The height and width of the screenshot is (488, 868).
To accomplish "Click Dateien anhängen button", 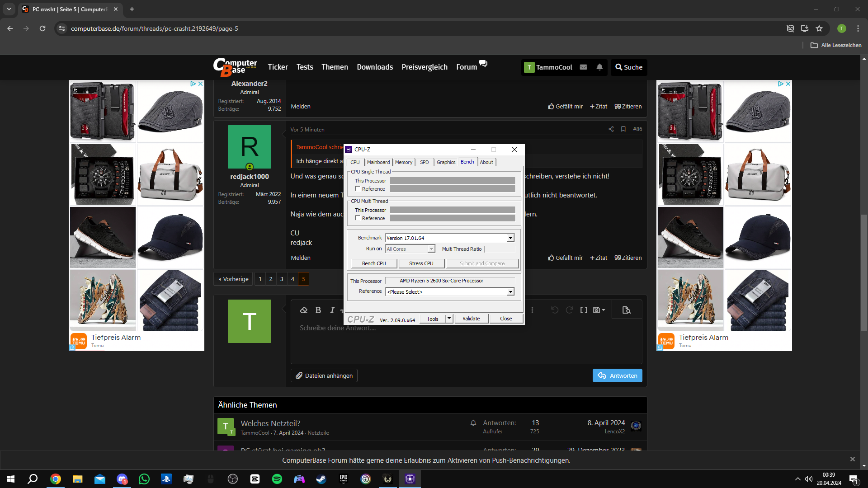I will point(324,376).
